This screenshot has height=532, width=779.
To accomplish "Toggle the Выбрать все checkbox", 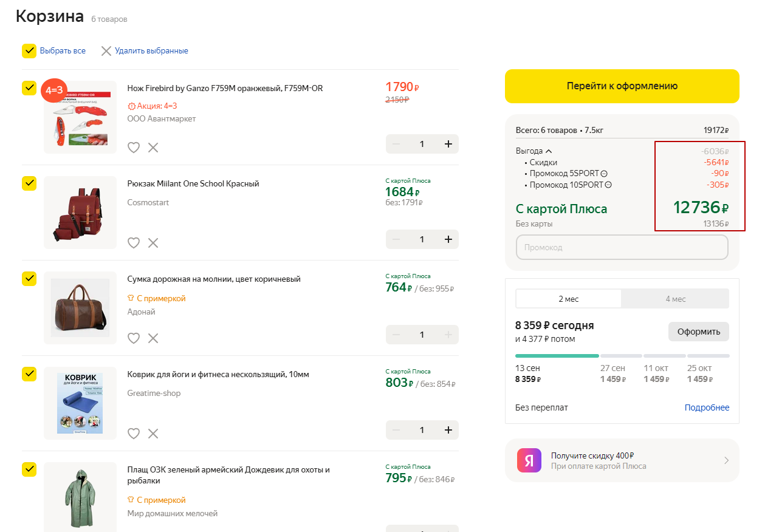I will point(29,51).
